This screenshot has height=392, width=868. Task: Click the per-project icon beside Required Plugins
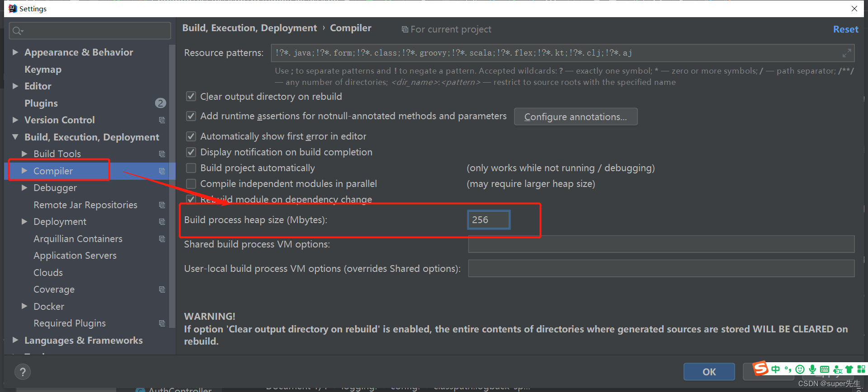click(162, 323)
